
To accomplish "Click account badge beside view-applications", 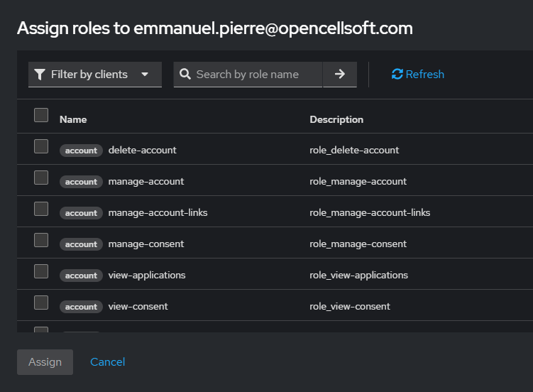I will click(x=81, y=276).
